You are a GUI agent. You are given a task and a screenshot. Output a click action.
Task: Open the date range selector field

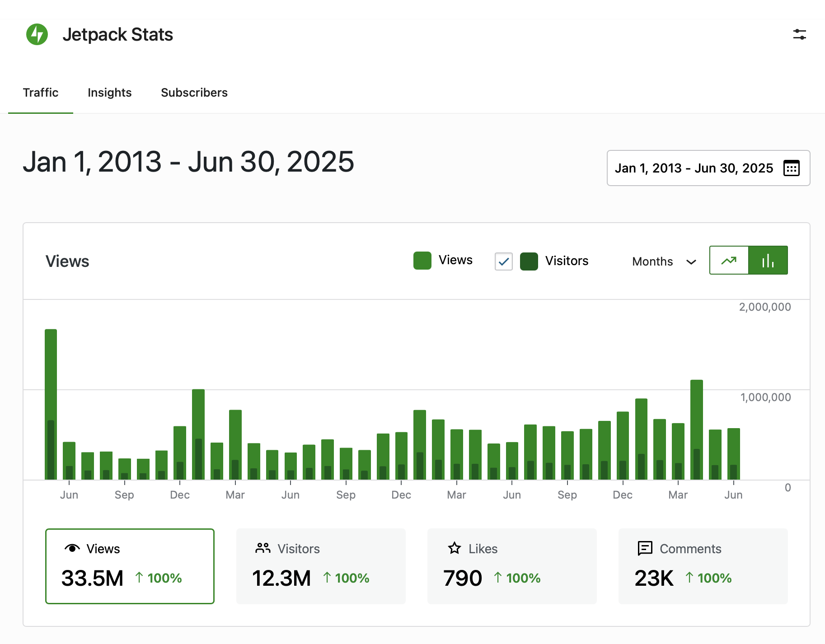(x=708, y=168)
